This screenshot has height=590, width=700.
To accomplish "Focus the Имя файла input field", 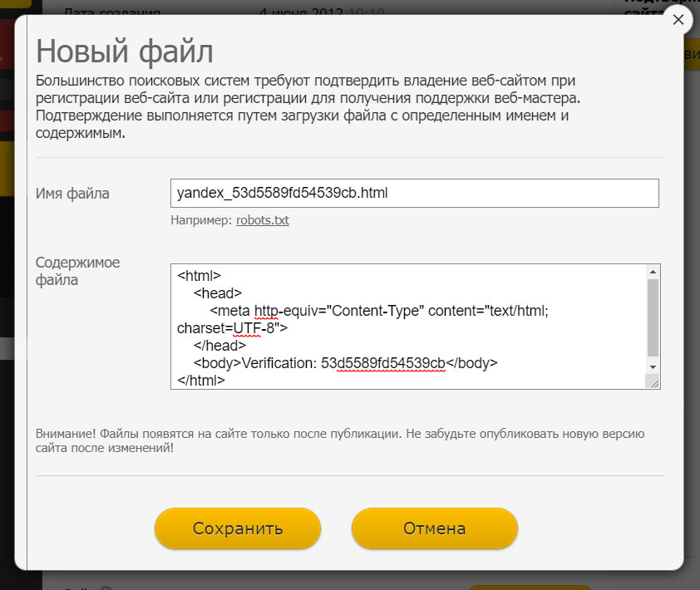I will (x=414, y=194).
